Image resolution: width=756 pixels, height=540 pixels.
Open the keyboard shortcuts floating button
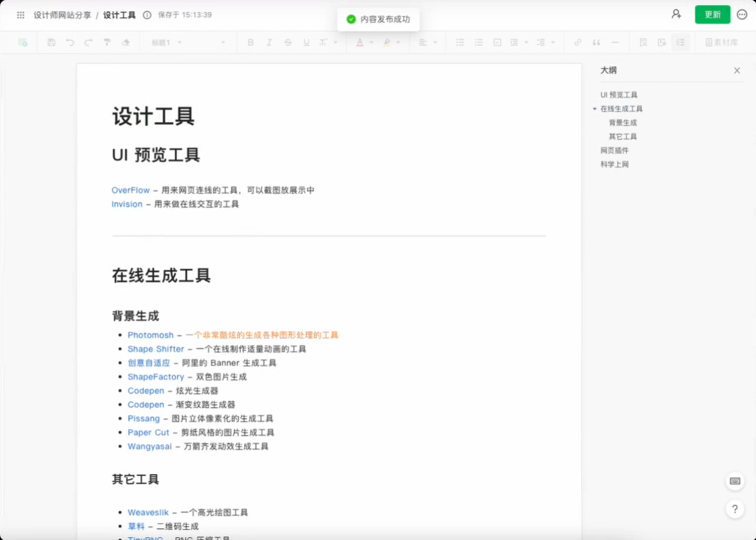pyautogui.click(x=735, y=481)
